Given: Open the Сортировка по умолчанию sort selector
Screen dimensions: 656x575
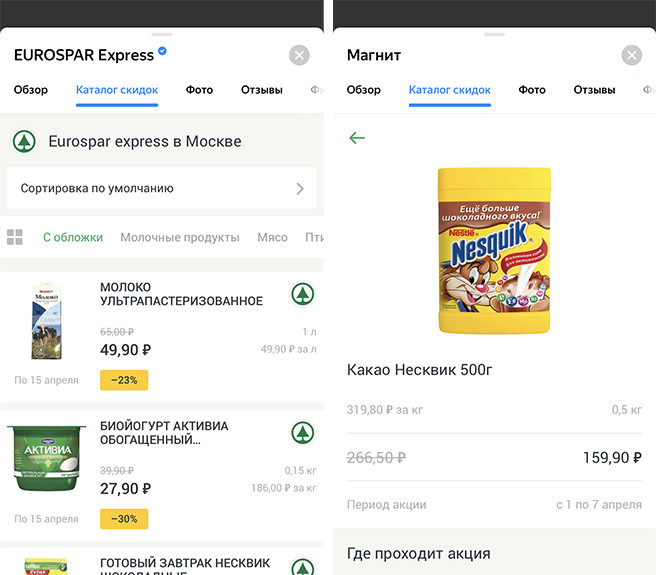Looking at the screenshot, I should [162, 188].
